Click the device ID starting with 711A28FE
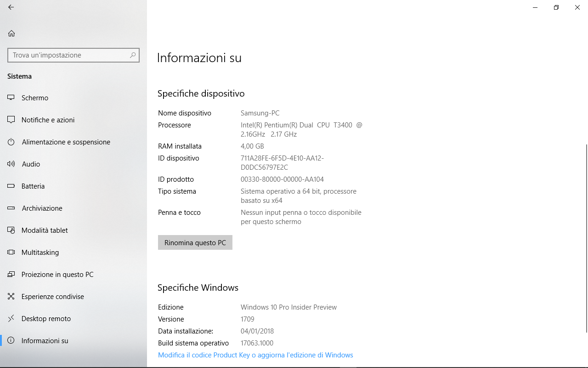 (282, 163)
